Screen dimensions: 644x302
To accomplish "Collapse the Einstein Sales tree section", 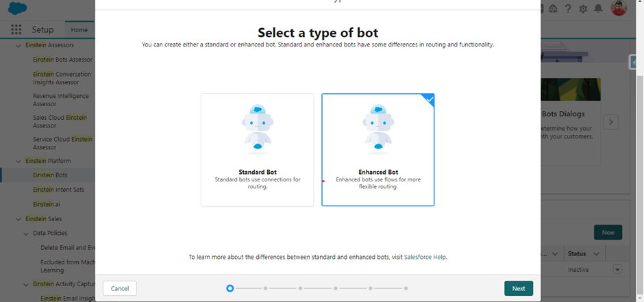I will click(18, 219).
